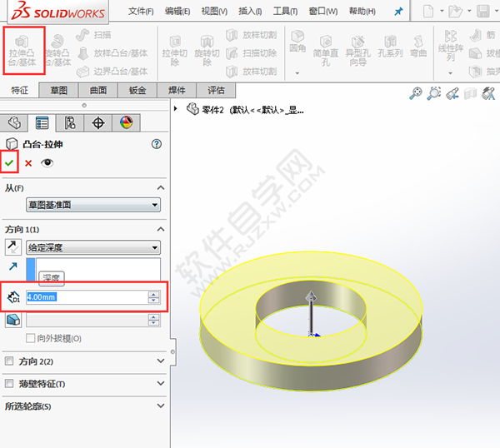The height and width of the screenshot is (448, 500).
Task: Select the Revolved Boss/Base (旋转凸台/基体) tool
Action: point(57,51)
